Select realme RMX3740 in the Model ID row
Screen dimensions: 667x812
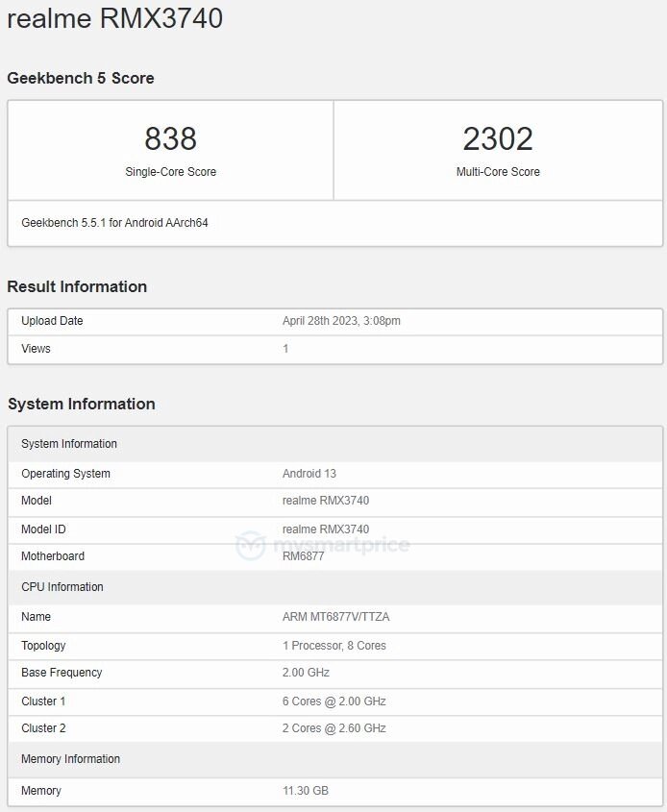(326, 529)
